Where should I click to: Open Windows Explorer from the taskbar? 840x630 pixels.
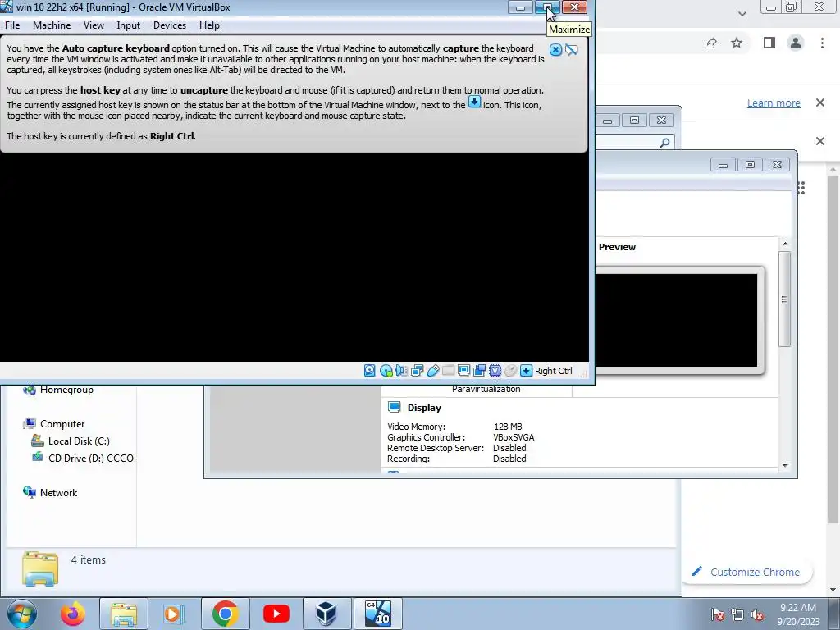coord(124,614)
